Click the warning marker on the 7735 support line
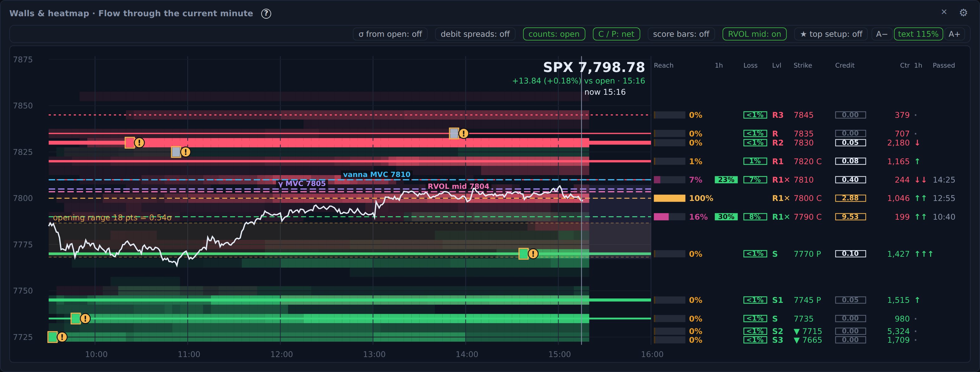980x372 pixels. pyautogui.click(x=85, y=318)
